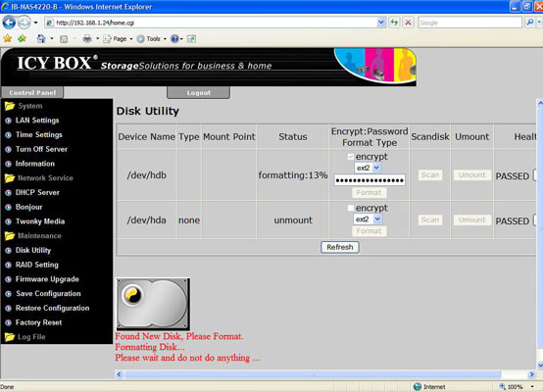Open format type dropdown for /dev/hdb

(x=368, y=168)
